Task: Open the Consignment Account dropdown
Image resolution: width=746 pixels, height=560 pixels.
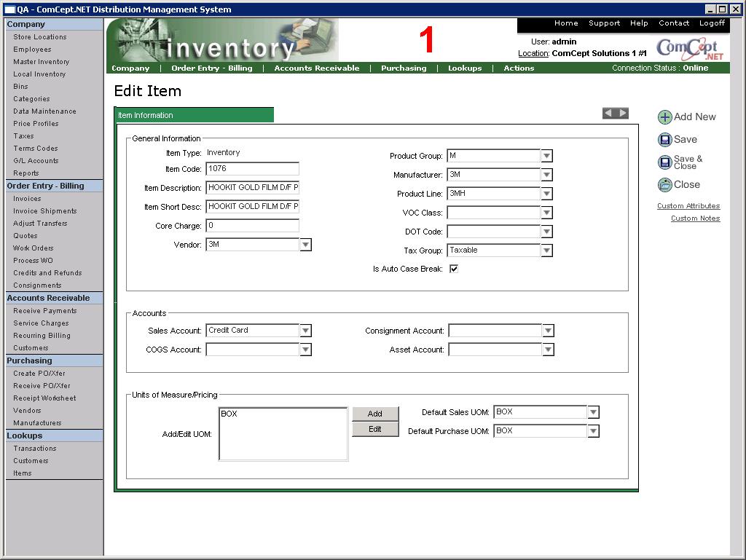Action: click(548, 331)
